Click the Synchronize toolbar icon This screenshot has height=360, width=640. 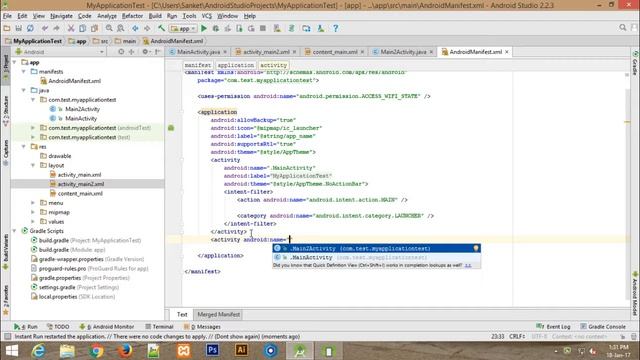click(30, 29)
